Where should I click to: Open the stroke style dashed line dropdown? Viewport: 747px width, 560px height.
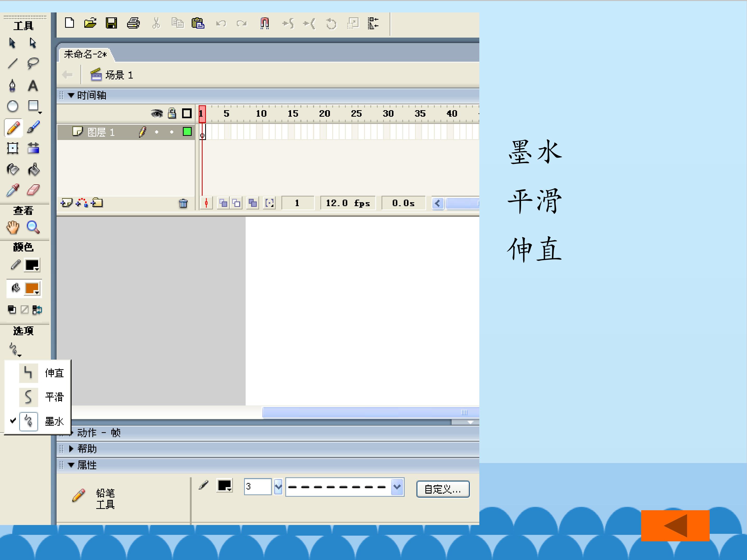[x=397, y=487]
